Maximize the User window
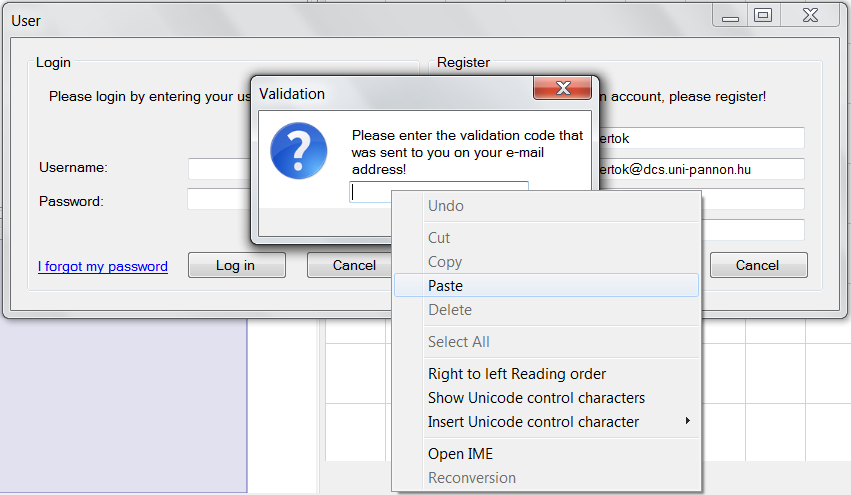Viewport: 851px width, 495px height. [763, 15]
